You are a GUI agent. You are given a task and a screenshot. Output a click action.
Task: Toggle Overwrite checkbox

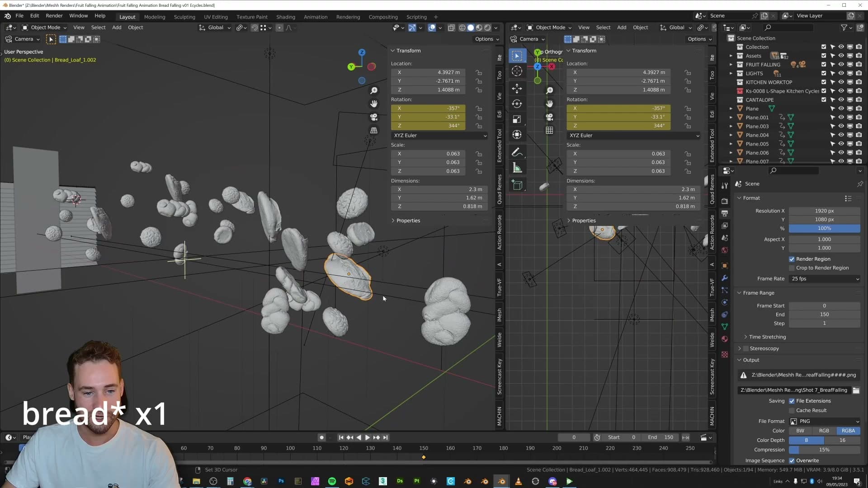coord(792,461)
